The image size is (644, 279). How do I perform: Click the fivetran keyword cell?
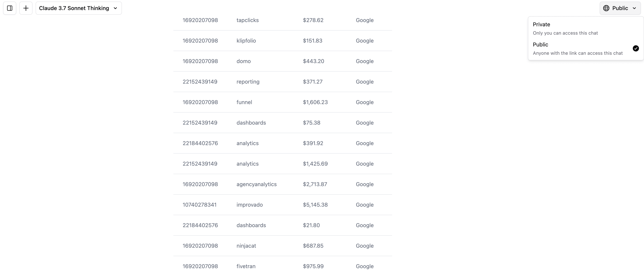pyautogui.click(x=246, y=266)
